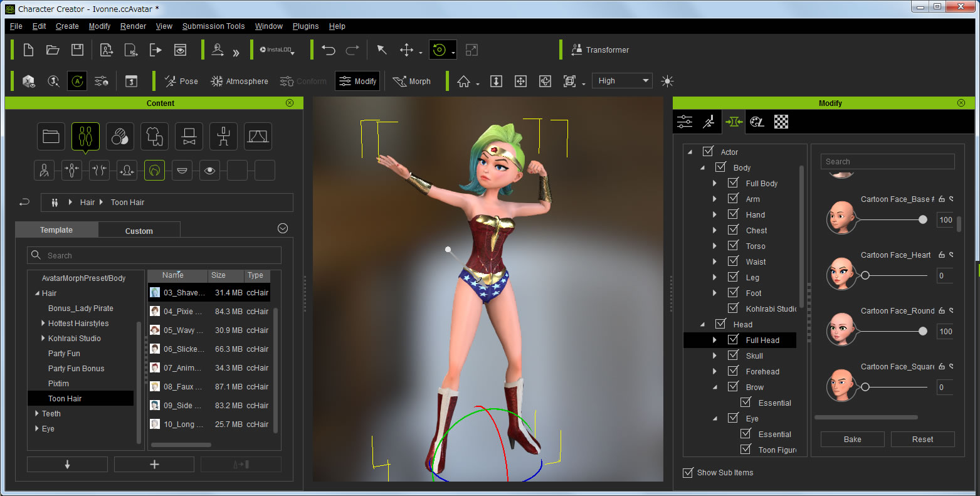Open the circled down-arrow options menu by Custom tab
This screenshot has height=496, width=980.
click(283, 228)
